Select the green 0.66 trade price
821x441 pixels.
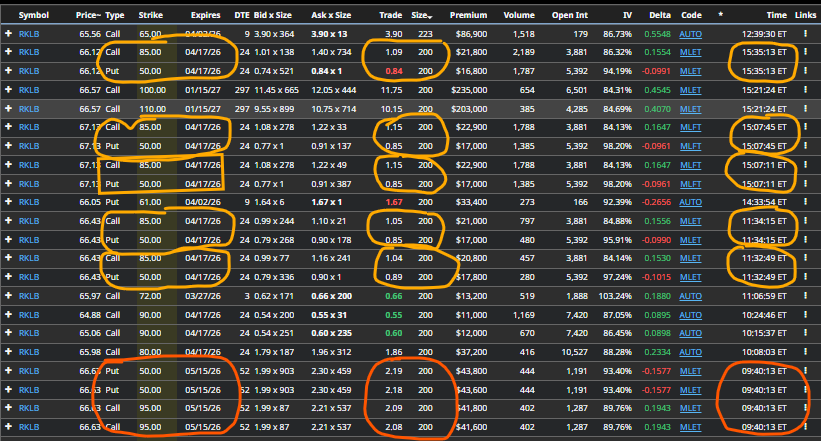(394, 296)
